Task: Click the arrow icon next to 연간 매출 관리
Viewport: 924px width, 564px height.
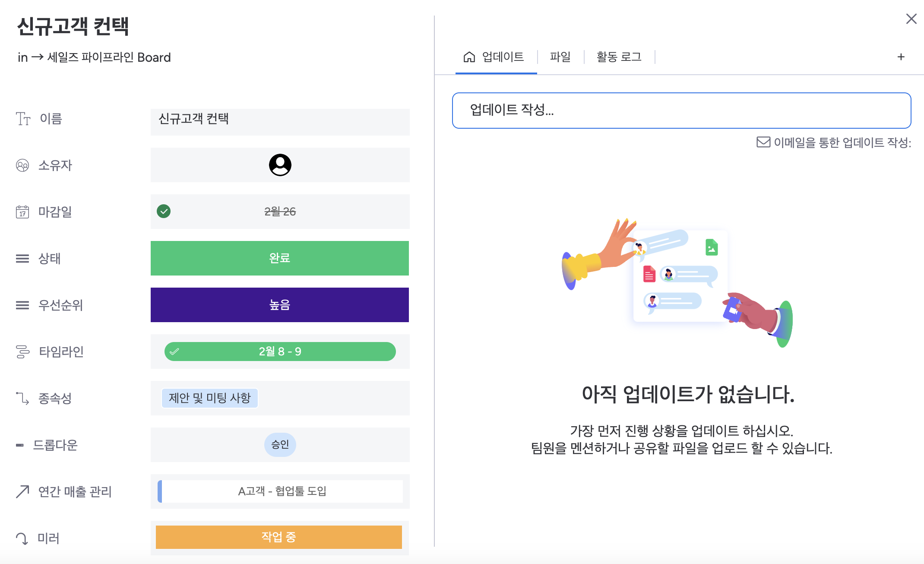Action: pos(22,491)
